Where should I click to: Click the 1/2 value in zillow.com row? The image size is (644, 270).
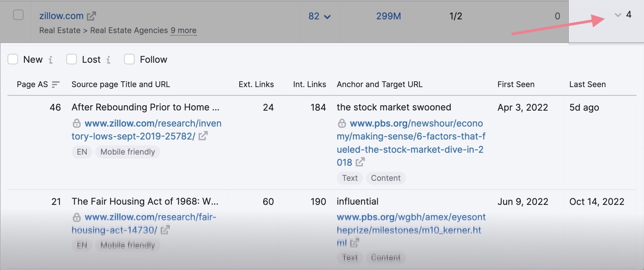[x=456, y=16]
